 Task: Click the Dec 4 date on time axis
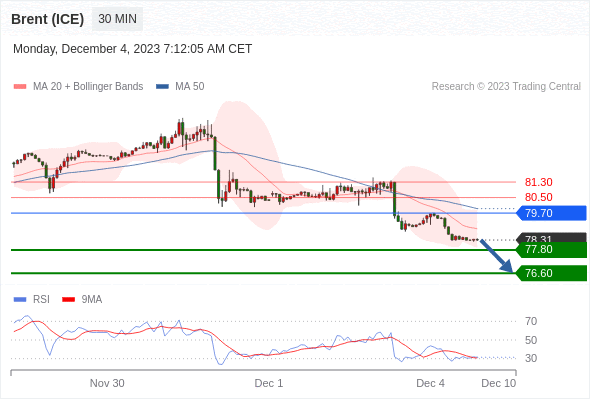pos(430,383)
